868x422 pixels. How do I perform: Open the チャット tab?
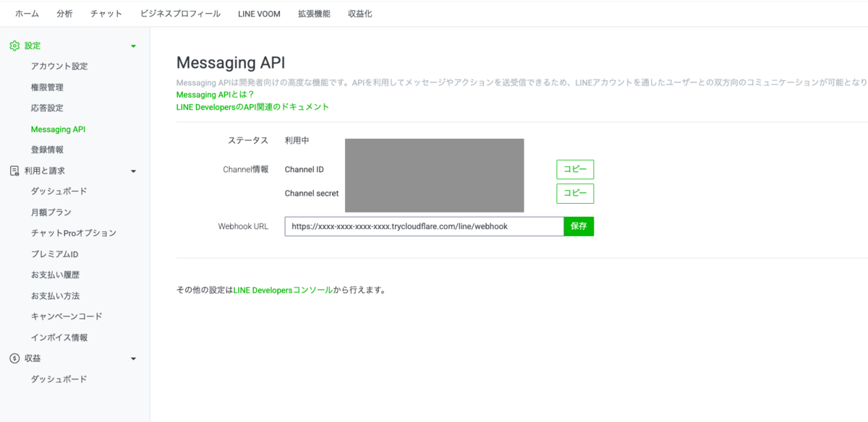click(106, 14)
